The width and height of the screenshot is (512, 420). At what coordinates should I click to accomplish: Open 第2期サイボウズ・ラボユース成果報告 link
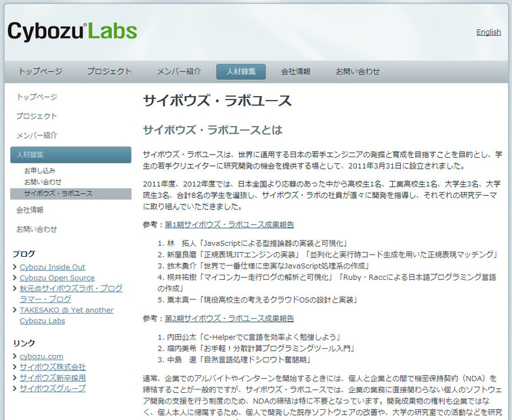229,318
